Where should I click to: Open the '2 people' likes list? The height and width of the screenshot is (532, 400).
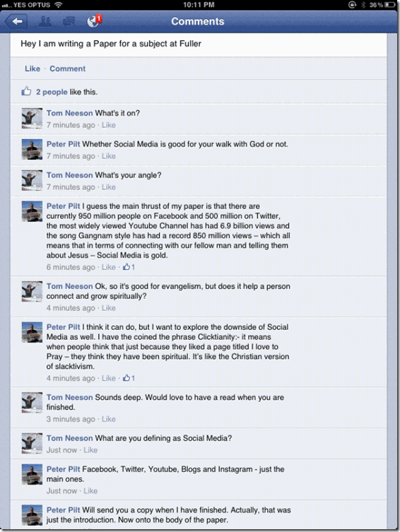(52, 92)
